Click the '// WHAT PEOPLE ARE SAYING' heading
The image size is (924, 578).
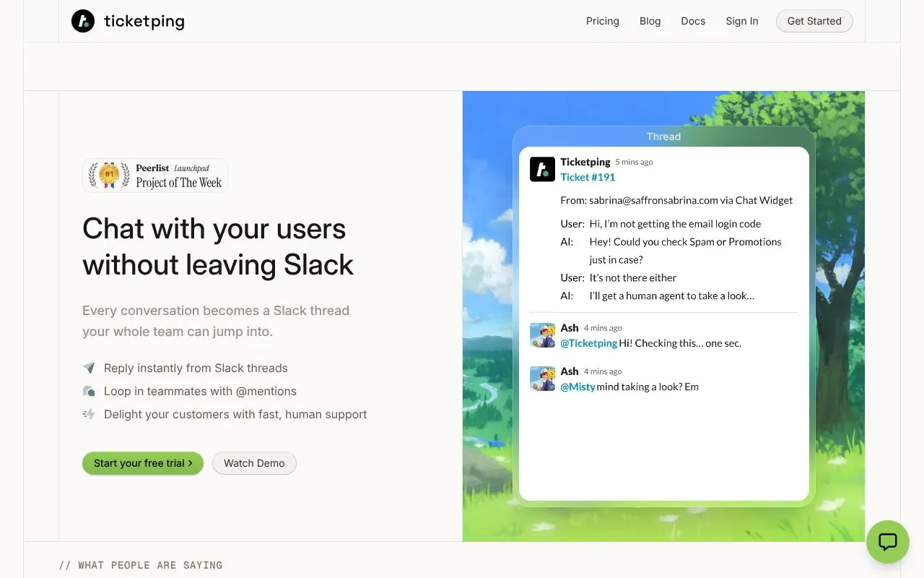pos(141,565)
